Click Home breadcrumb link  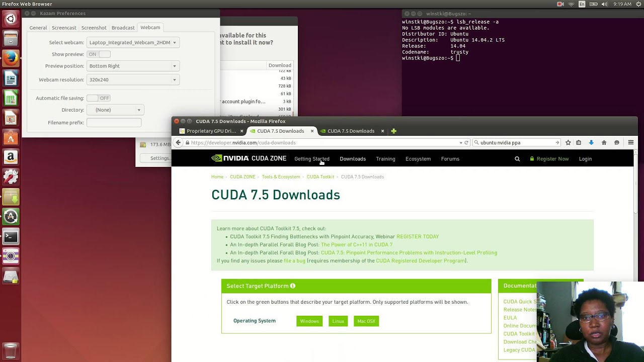pyautogui.click(x=217, y=177)
